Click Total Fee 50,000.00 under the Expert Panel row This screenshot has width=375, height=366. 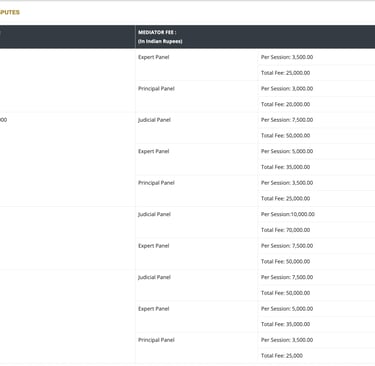point(285,262)
